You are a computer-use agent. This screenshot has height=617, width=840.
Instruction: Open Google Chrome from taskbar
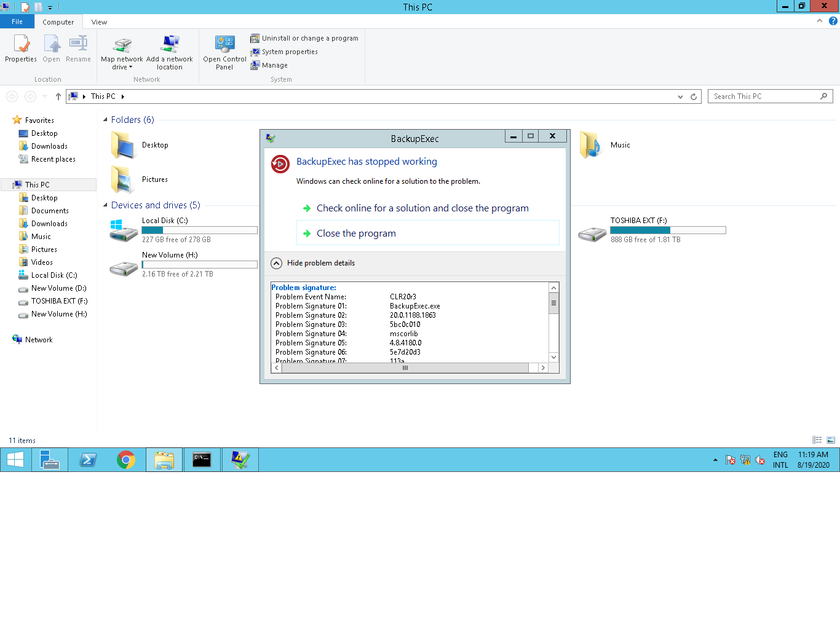pos(126,460)
